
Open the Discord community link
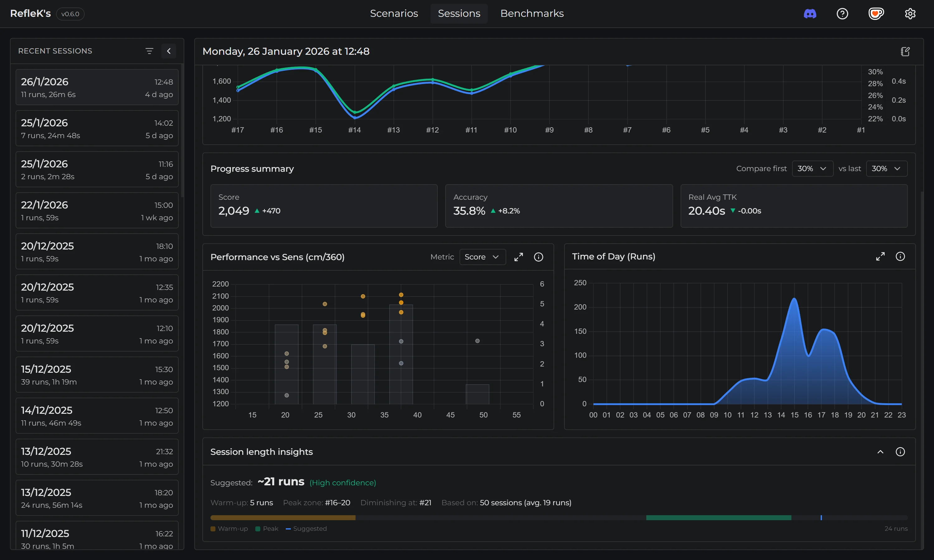pyautogui.click(x=810, y=14)
